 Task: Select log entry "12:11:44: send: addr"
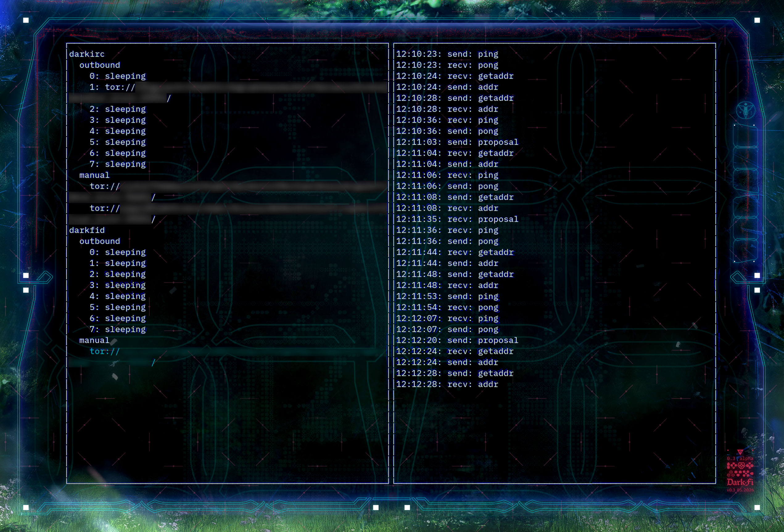point(447,263)
